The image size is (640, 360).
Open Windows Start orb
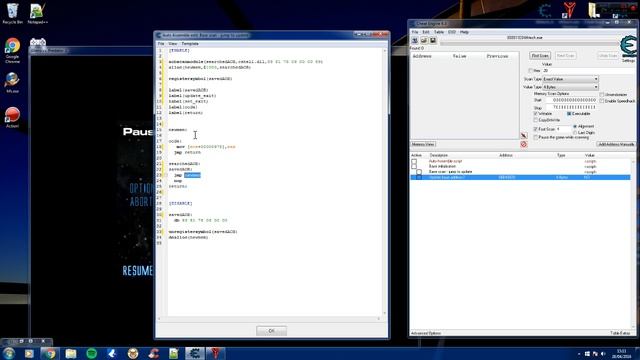point(8,353)
